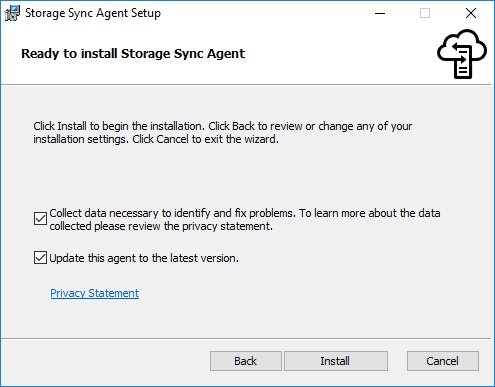The image size is (495, 387).
Task: Click the 'Update this agent to the latest version' label
Action: click(x=144, y=258)
